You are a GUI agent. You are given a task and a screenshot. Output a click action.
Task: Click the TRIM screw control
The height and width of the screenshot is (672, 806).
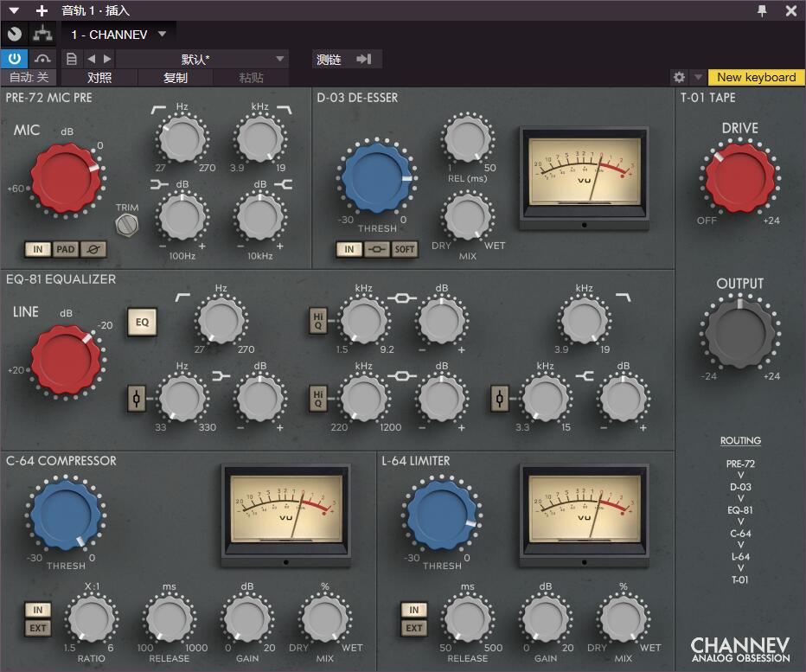tap(127, 225)
